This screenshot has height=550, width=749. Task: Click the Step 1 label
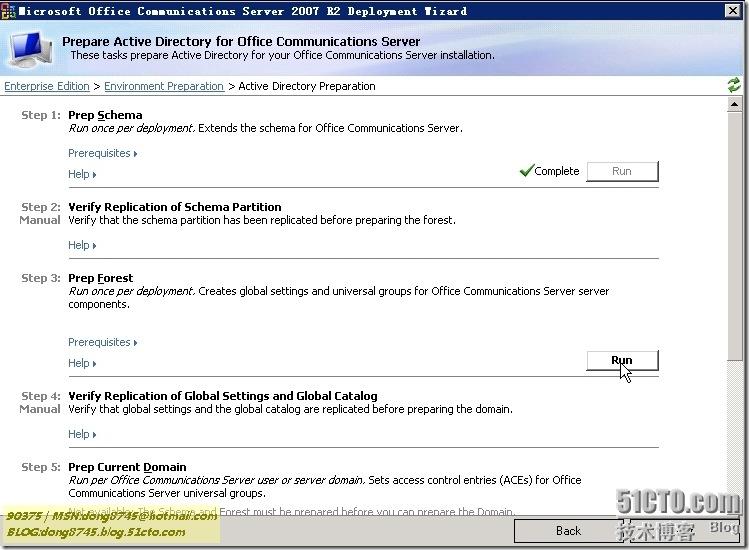pos(41,115)
